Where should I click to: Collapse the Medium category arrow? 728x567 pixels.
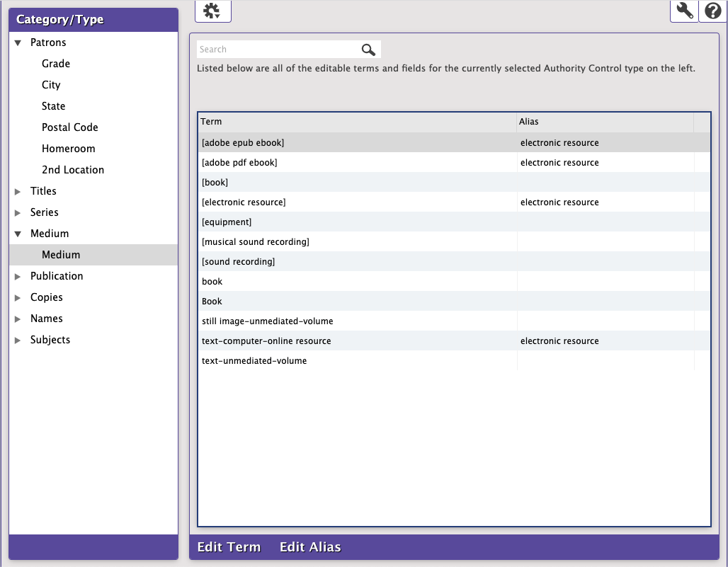18,234
